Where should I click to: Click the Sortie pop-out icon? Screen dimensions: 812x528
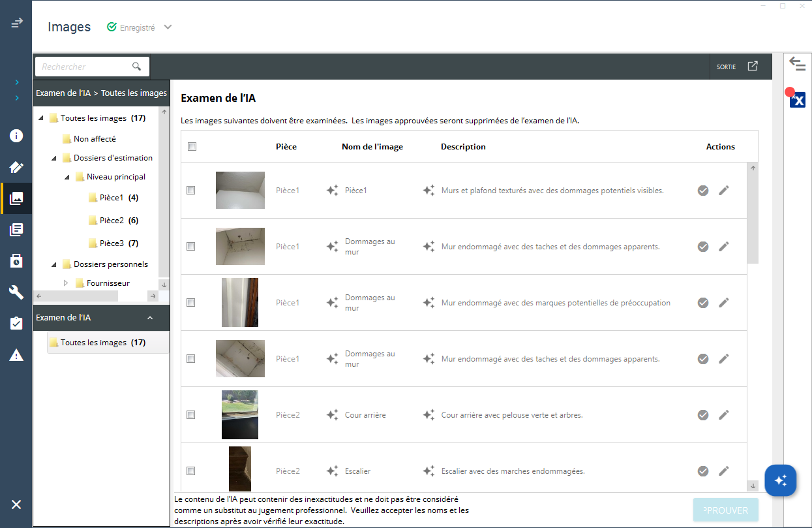753,66
